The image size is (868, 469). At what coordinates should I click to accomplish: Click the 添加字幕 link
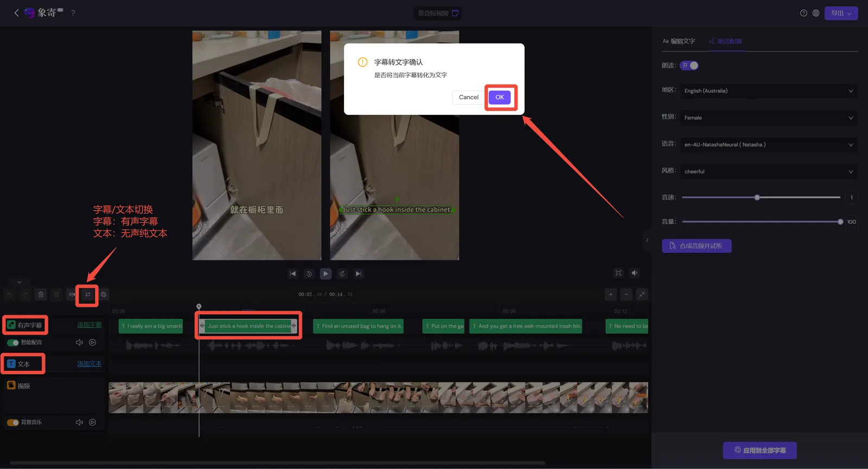point(90,325)
